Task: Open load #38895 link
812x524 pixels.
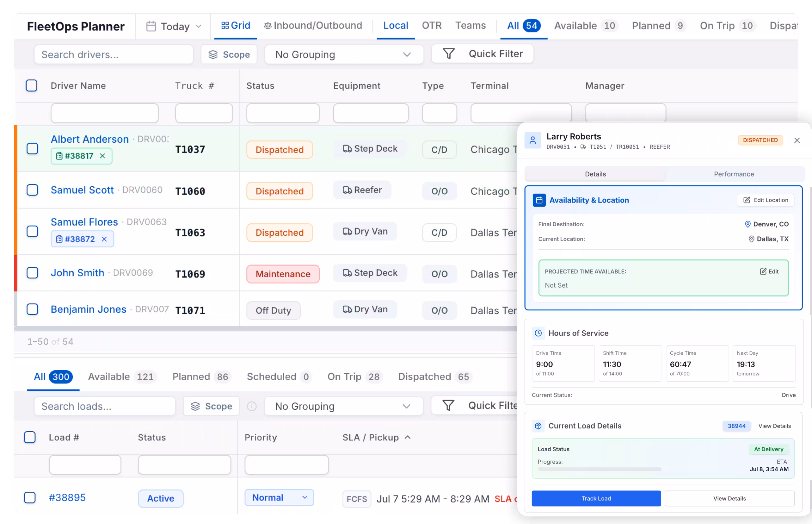Action: pyautogui.click(x=67, y=497)
